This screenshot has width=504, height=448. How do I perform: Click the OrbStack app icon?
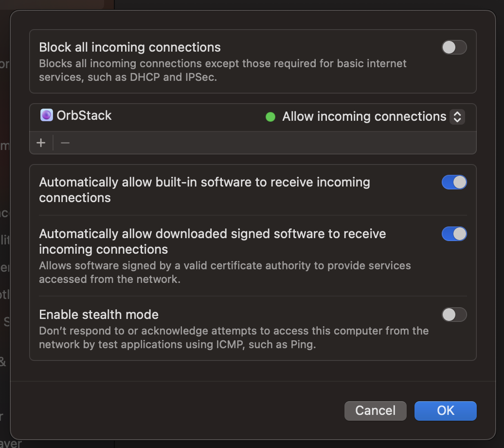pos(47,115)
